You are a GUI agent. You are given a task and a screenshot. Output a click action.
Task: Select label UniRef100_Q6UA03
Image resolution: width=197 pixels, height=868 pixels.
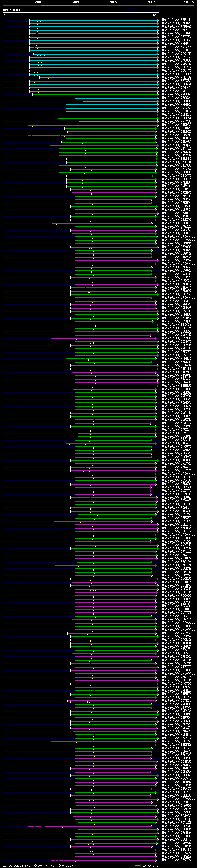(x=176, y=101)
